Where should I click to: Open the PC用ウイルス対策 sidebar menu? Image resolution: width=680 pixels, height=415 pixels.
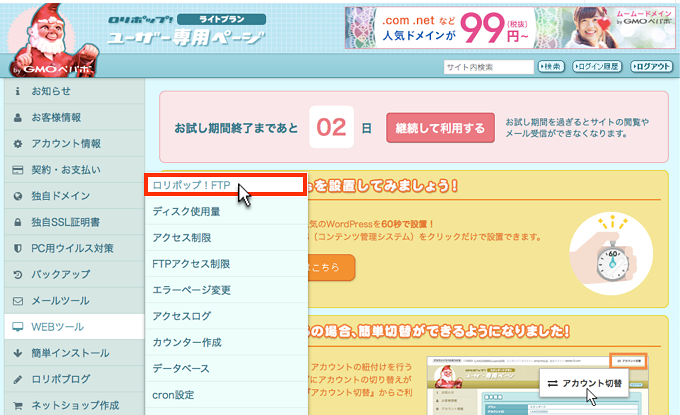pos(74,248)
